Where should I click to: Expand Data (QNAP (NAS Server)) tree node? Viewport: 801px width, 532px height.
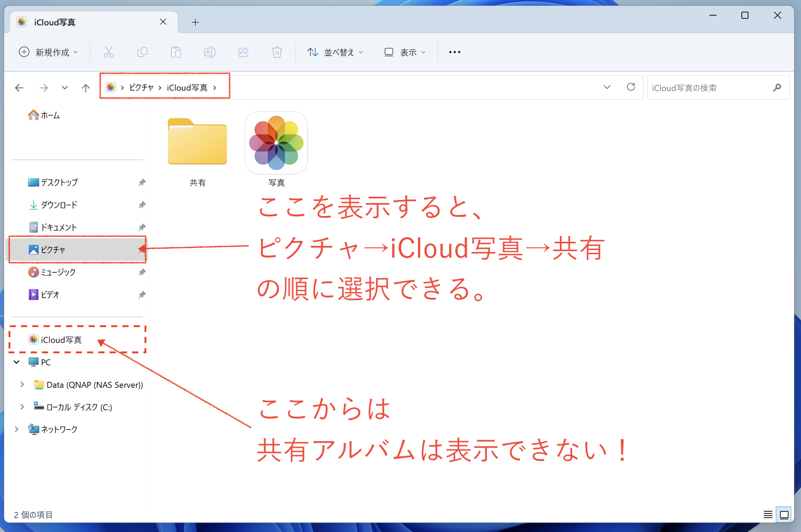click(x=22, y=384)
